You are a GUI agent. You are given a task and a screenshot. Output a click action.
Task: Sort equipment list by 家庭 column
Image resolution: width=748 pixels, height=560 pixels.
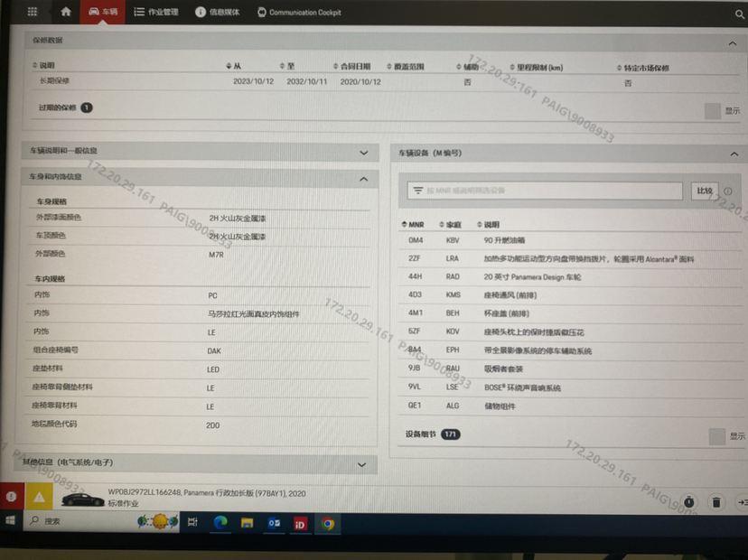[450, 224]
